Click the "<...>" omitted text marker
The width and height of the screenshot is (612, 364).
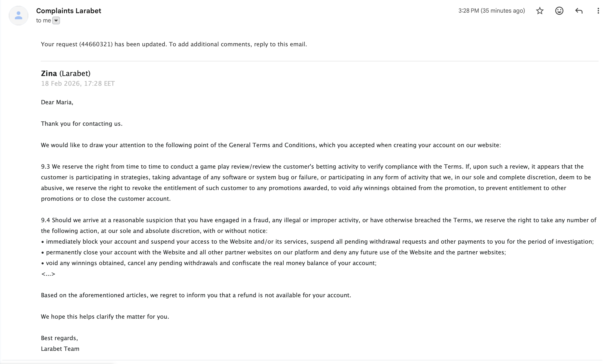click(x=48, y=274)
